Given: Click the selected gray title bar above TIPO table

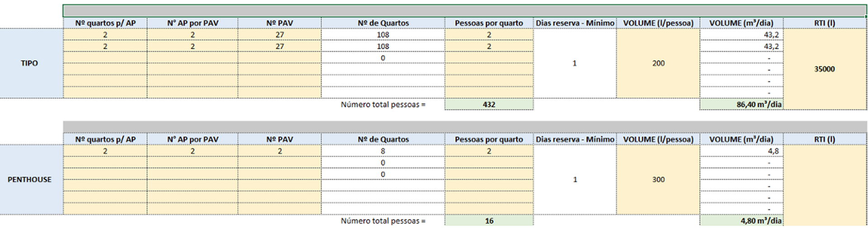Looking at the screenshot, I should [464, 11].
